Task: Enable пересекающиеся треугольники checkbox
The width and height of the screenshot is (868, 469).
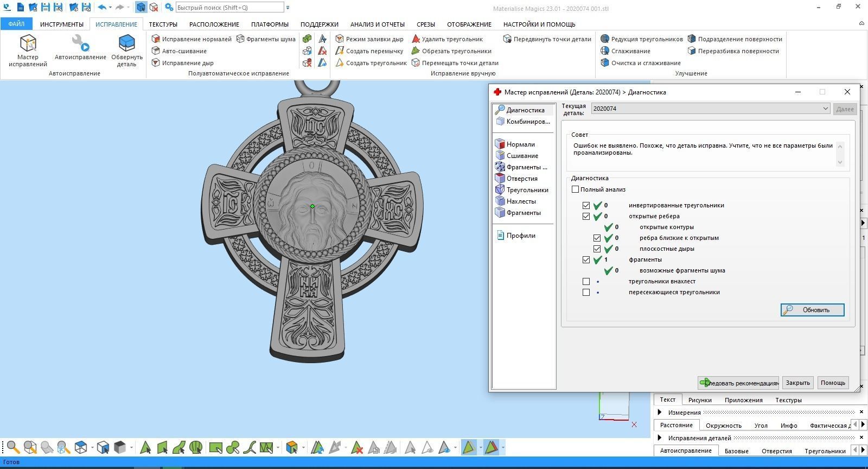Action: click(x=586, y=293)
